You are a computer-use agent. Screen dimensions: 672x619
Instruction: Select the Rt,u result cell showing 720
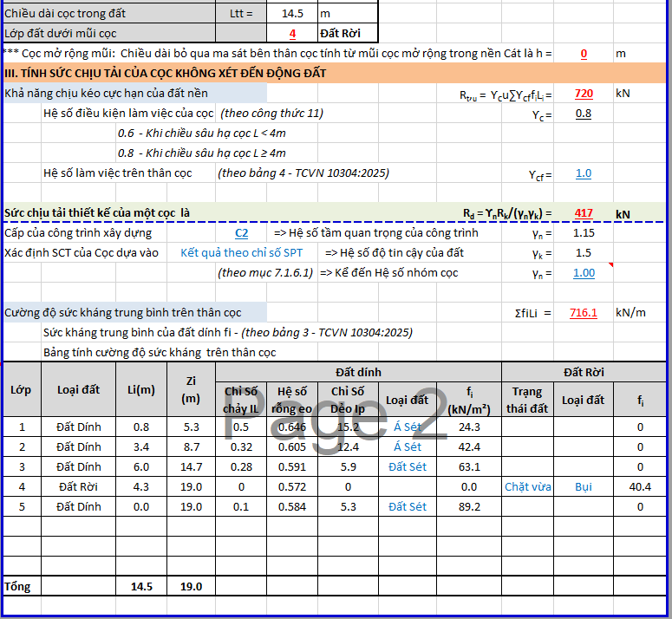[x=584, y=94]
